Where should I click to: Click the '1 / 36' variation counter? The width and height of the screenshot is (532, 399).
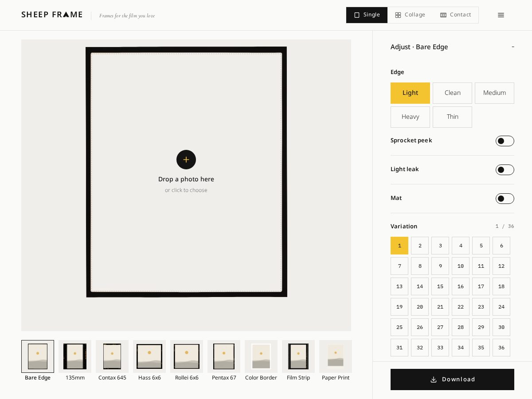pos(505,227)
